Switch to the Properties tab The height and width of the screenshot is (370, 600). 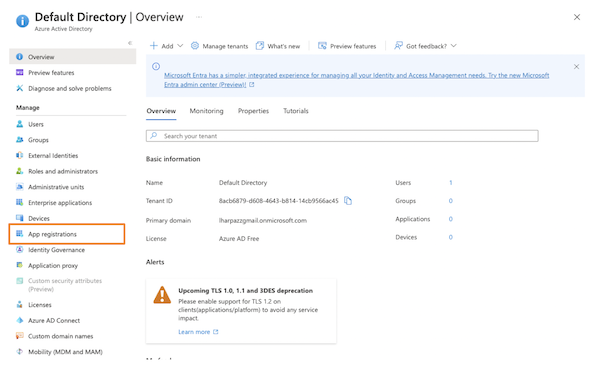253,111
